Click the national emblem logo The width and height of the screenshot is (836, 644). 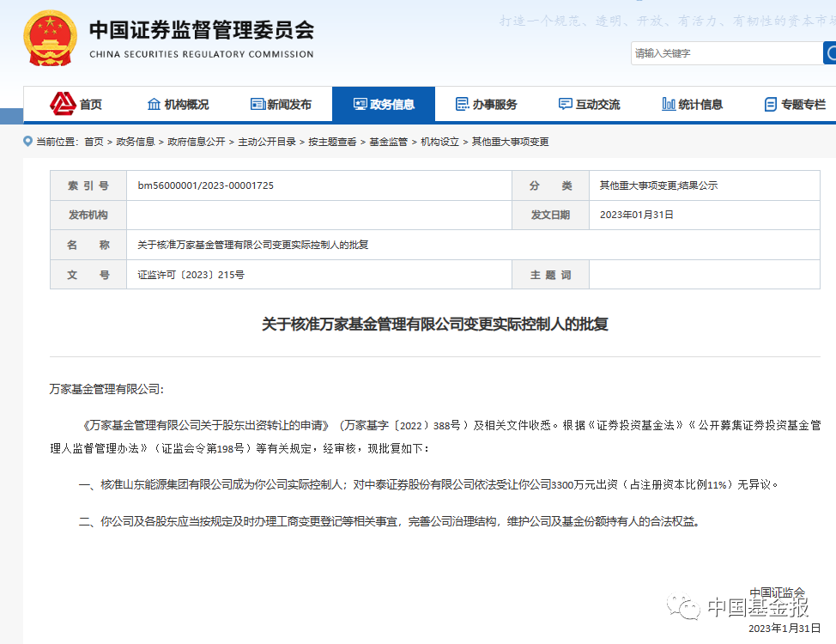pos(50,39)
